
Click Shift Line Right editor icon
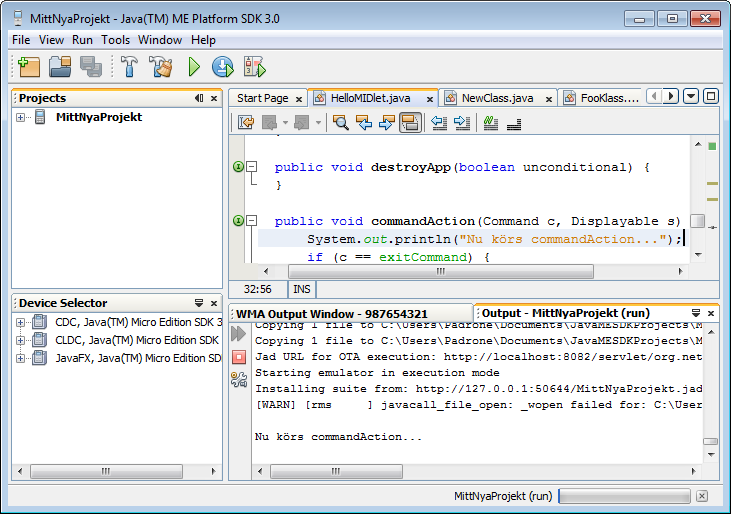coord(462,123)
